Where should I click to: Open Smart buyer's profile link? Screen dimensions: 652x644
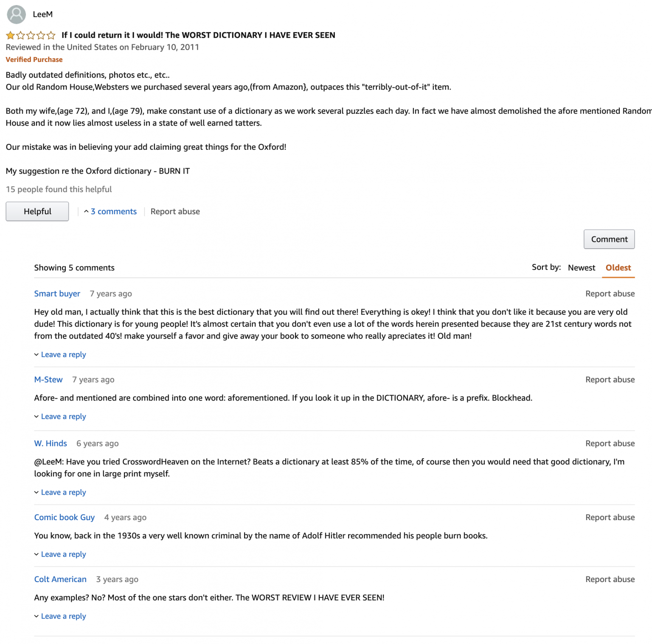[57, 294]
